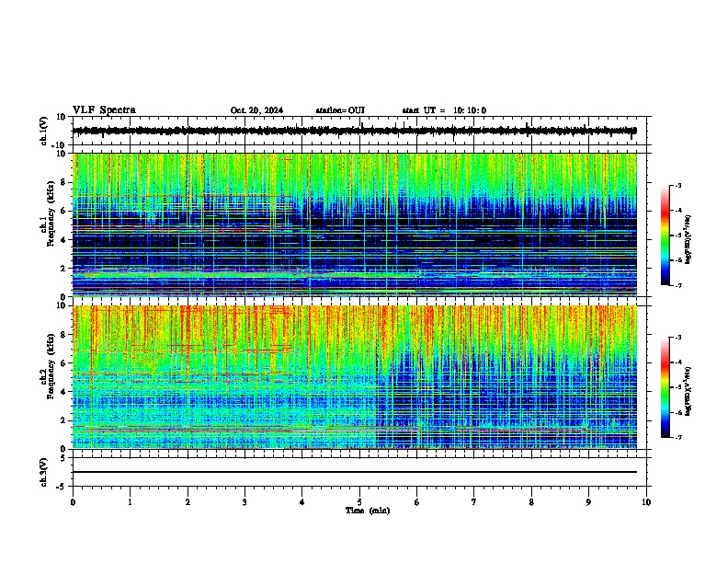The image size is (728, 563).
Task: Click the time axis tick label '2'
Action: 188,502
